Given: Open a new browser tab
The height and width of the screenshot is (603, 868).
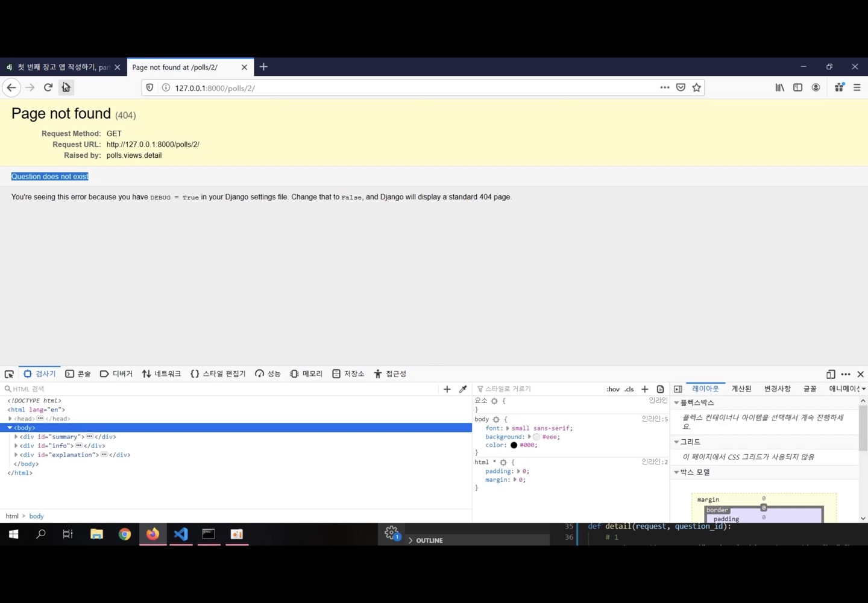Looking at the screenshot, I should pyautogui.click(x=263, y=67).
